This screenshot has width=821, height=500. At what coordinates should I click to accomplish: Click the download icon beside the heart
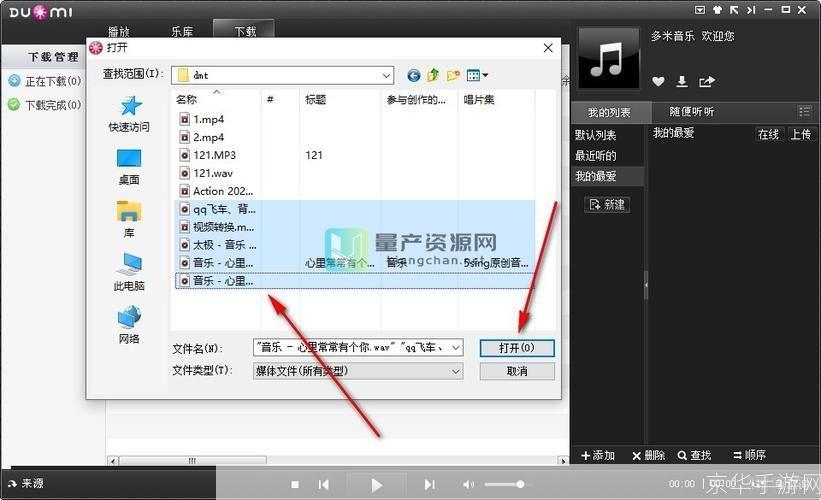[x=682, y=81]
